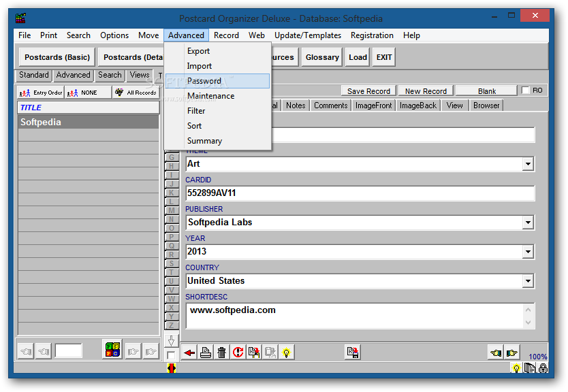The image size is (568, 392).
Task: Click the grayed-out paste record icon
Action: coord(270,352)
